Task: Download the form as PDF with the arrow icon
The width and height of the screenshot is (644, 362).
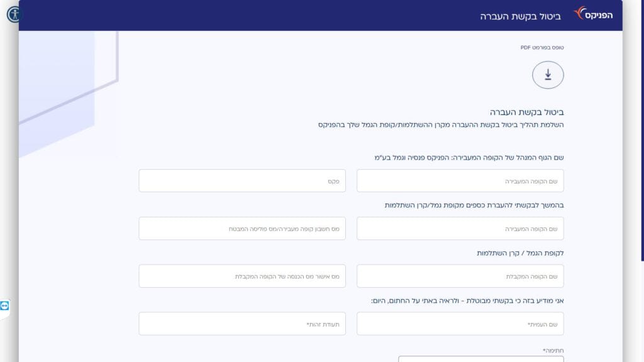Action: 548,75
